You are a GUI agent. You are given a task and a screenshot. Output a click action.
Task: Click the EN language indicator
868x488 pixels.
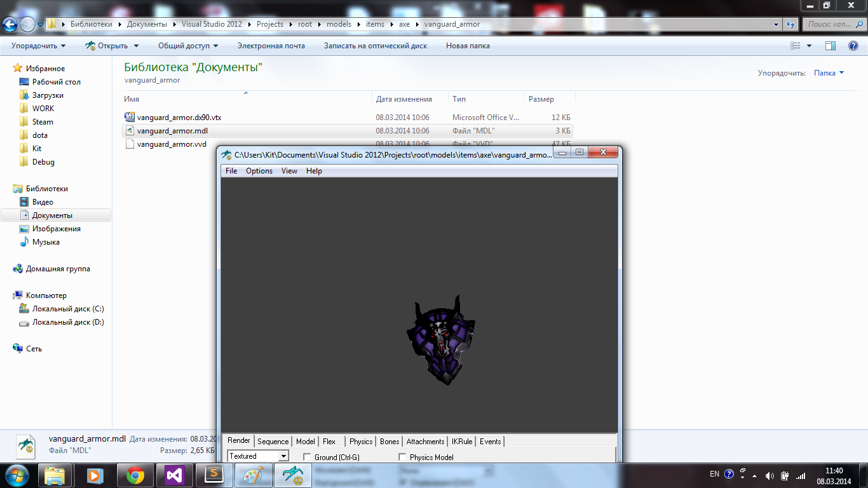click(x=714, y=474)
